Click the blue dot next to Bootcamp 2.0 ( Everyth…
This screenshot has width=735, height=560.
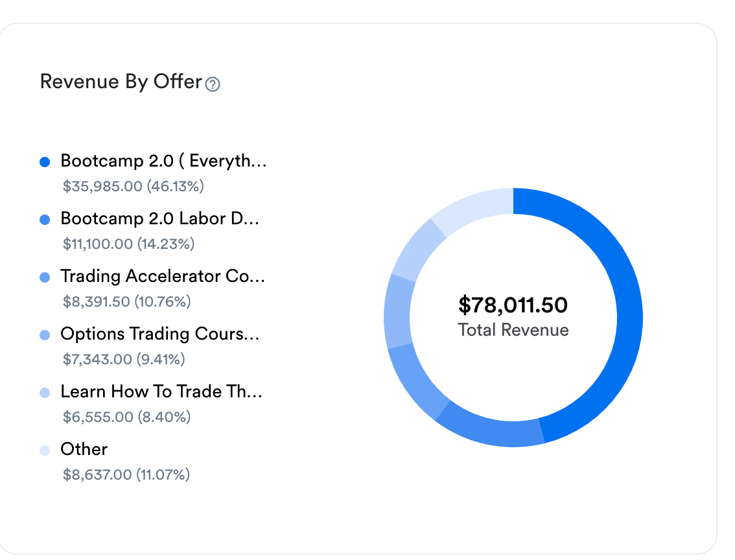tap(45, 162)
